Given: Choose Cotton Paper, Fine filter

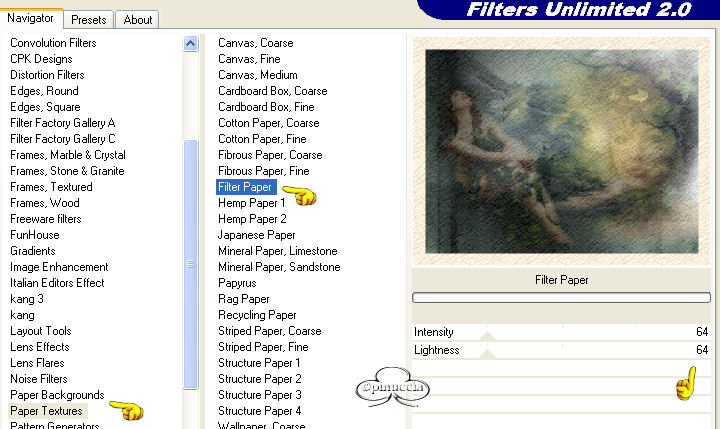Looking at the screenshot, I should (262, 139).
